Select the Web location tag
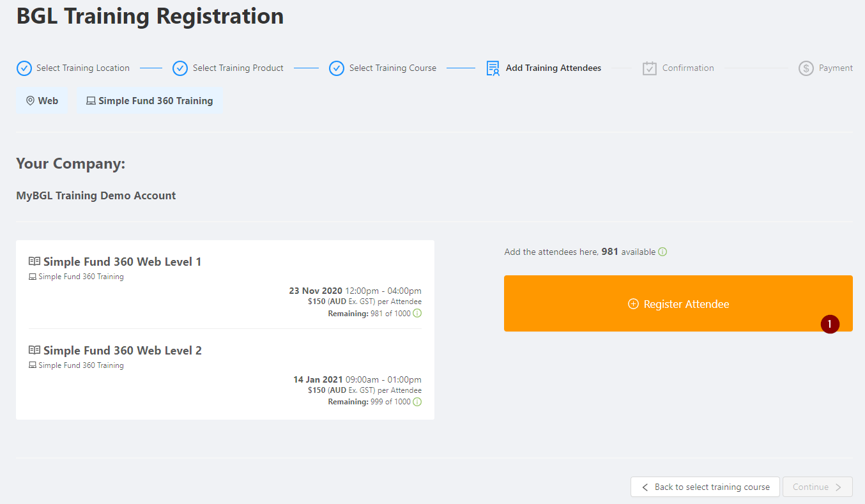 [x=42, y=101]
